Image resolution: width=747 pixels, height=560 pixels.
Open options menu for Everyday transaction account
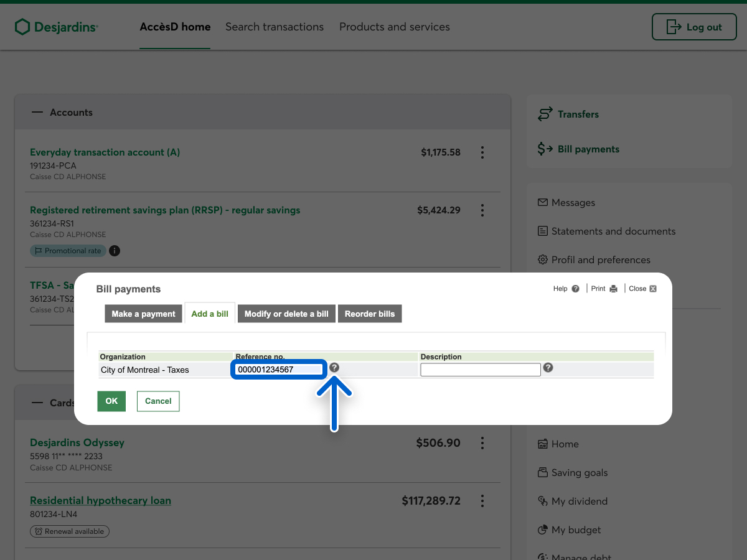(482, 152)
